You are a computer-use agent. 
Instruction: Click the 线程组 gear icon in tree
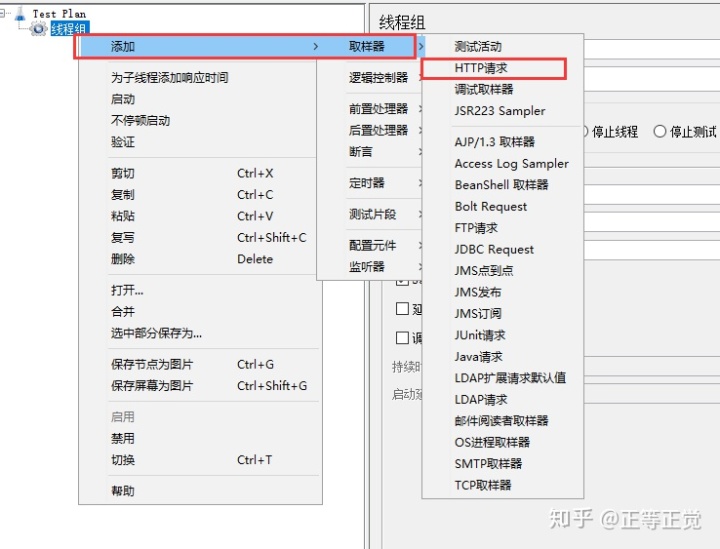coord(38,29)
